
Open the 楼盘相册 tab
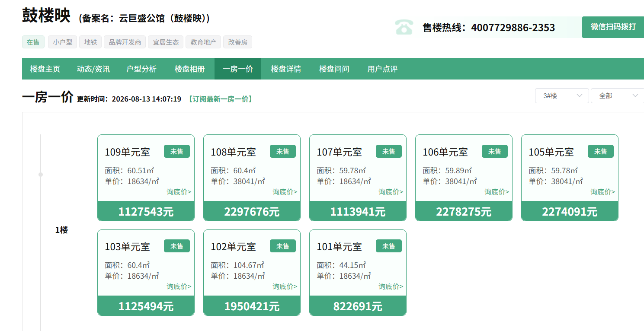(x=189, y=69)
